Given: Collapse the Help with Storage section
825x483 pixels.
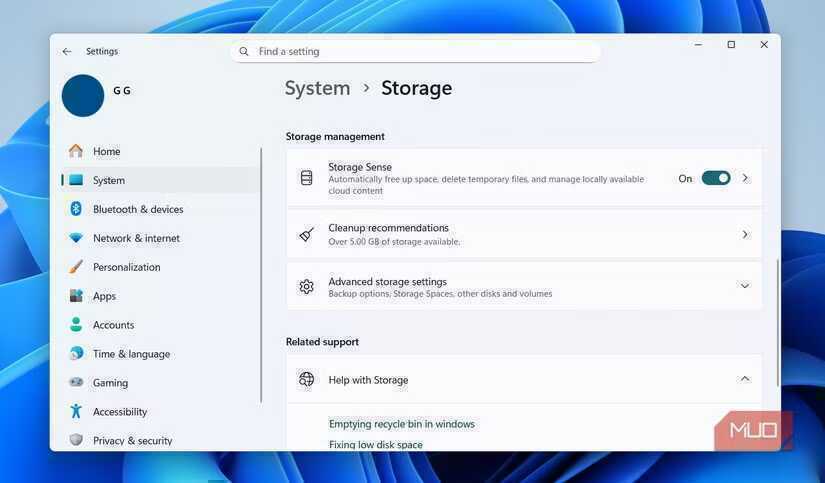Looking at the screenshot, I should 744,379.
